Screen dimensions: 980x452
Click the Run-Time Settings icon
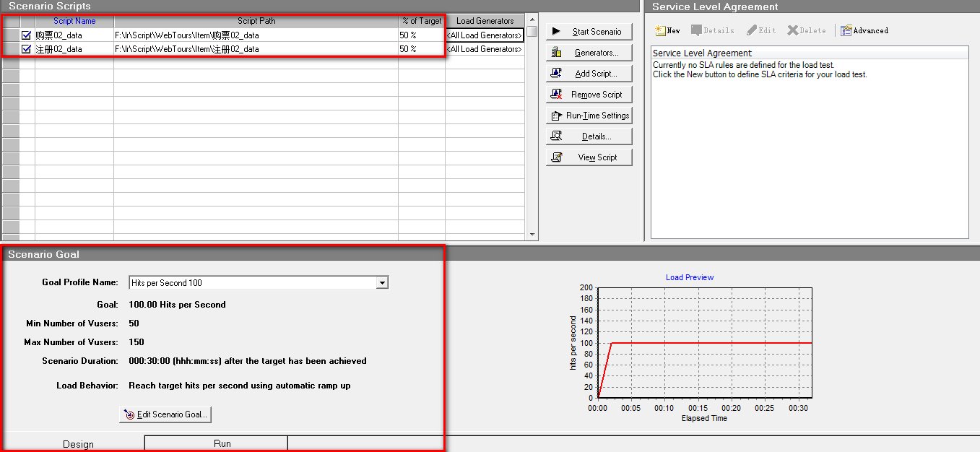click(555, 116)
